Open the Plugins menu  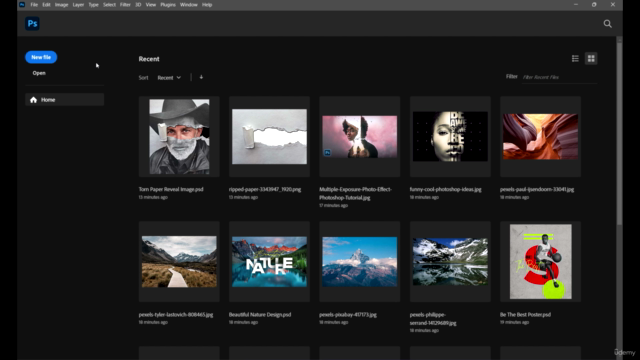click(168, 4)
